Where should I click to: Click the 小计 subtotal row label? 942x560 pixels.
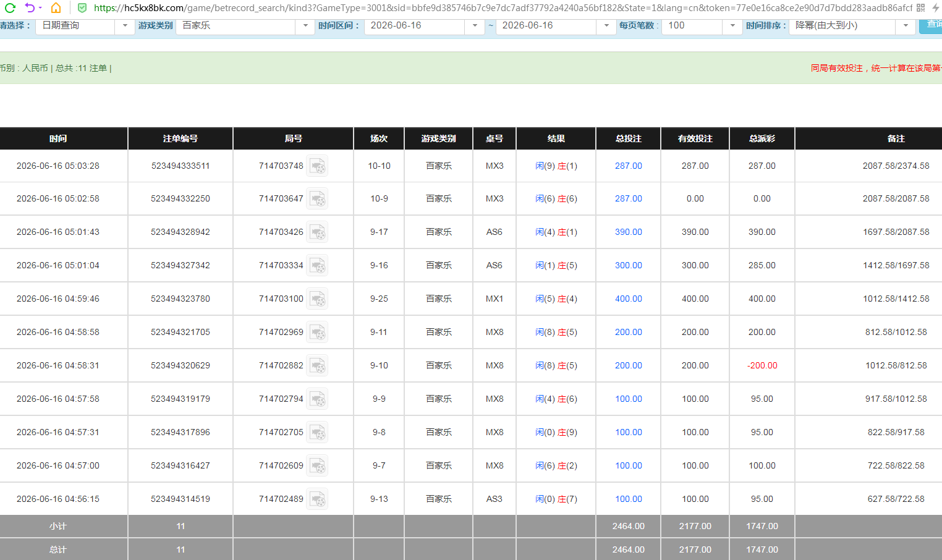tap(58, 526)
